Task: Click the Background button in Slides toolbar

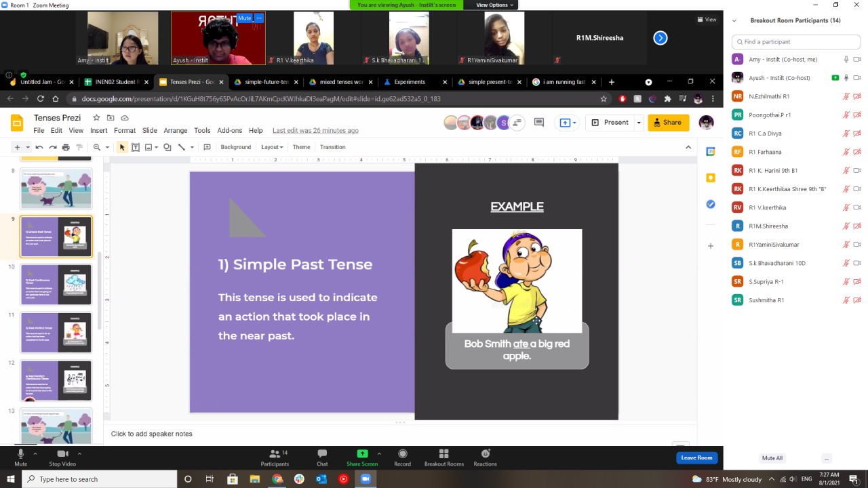Action: click(236, 147)
